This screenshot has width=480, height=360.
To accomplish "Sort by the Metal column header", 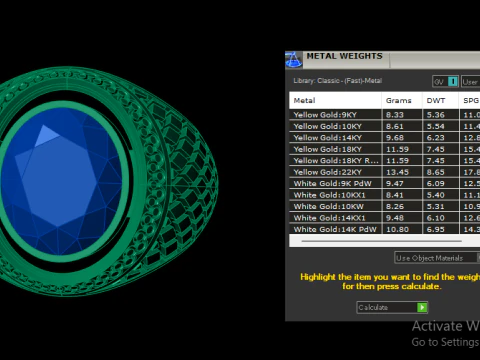I will point(335,100).
